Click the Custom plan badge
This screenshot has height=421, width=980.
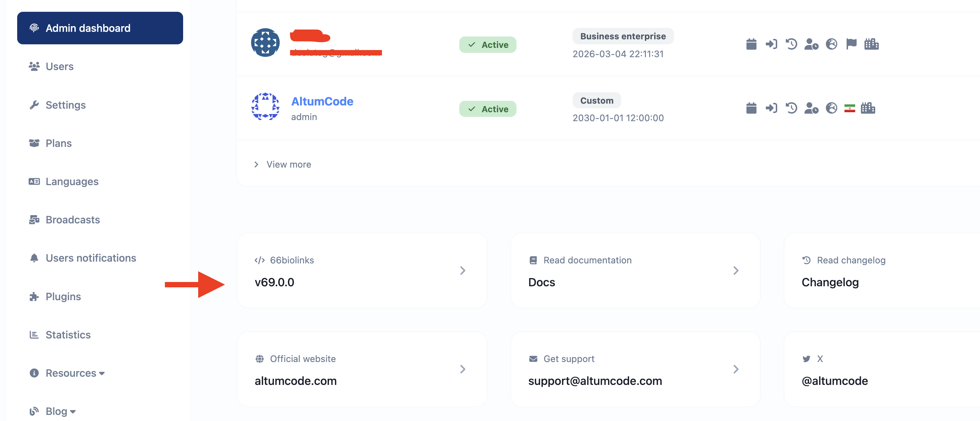point(597,100)
